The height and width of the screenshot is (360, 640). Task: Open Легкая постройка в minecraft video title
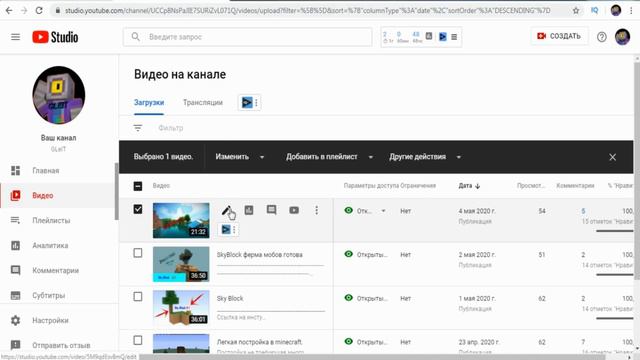point(260,342)
